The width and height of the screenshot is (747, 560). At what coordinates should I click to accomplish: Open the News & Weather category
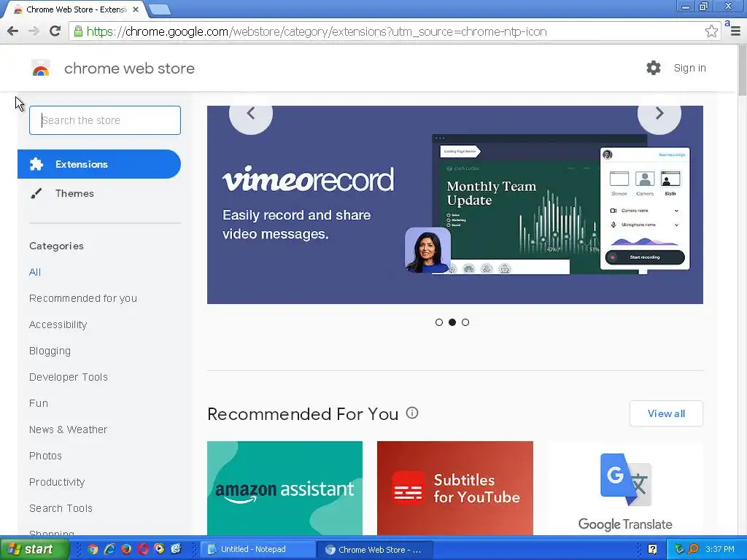coord(68,429)
